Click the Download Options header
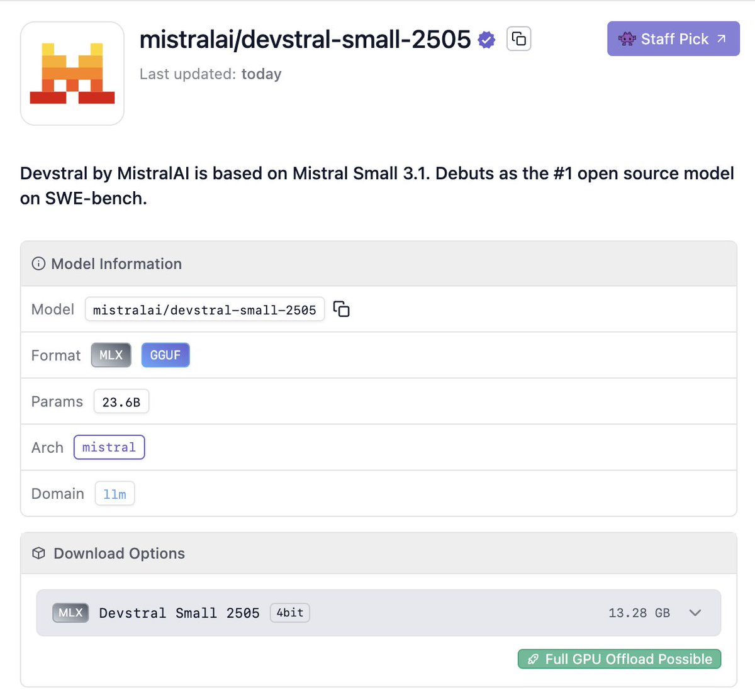The height and width of the screenshot is (700, 755). pos(120,553)
